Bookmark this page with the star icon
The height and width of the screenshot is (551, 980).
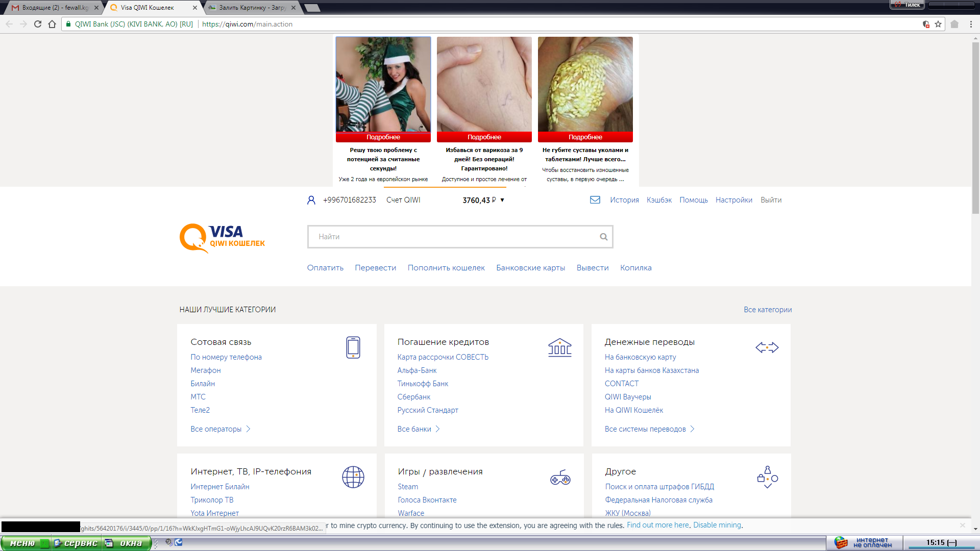[x=938, y=24]
